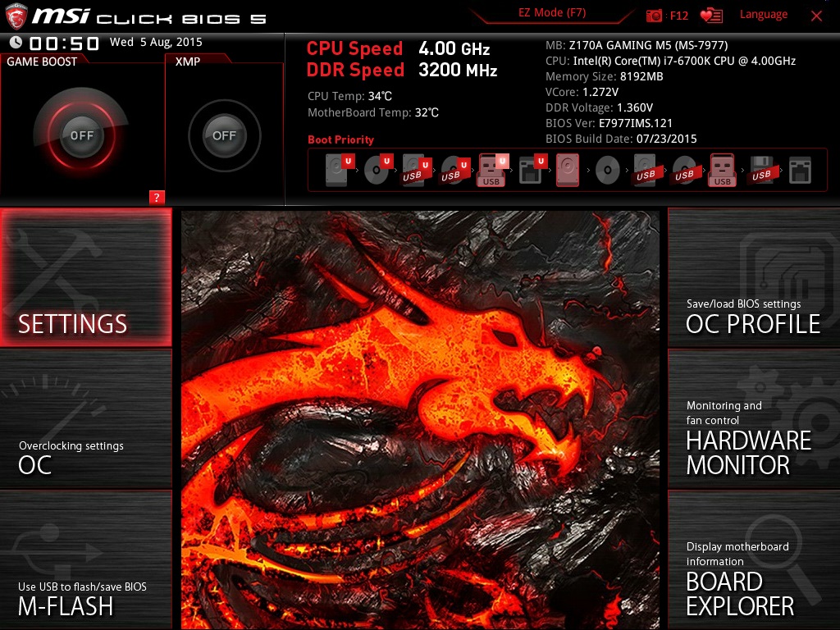Image resolution: width=840 pixels, height=630 pixels.
Task: Click the CPU Temp 34°C reading
Action: [x=349, y=97]
